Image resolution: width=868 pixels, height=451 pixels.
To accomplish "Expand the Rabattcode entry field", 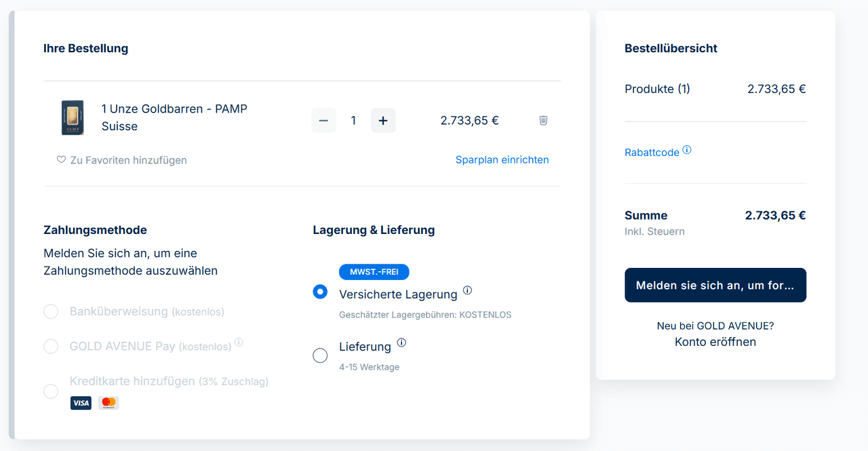I will (652, 153).
